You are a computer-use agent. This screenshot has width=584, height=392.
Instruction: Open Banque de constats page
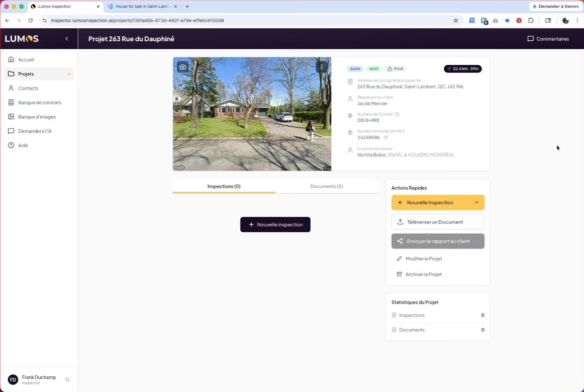point(39,103)
